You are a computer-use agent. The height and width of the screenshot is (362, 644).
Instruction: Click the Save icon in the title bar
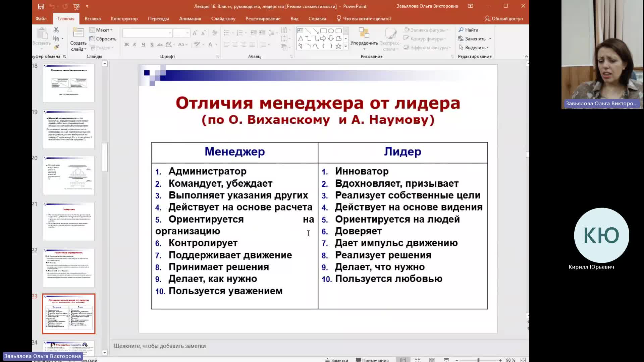[41, 6]
